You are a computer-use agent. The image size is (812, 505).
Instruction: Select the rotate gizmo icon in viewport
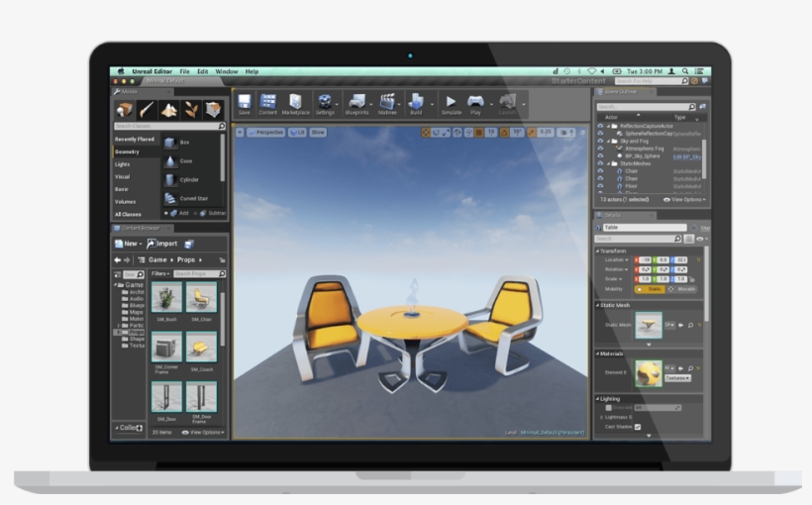(436, 133)
